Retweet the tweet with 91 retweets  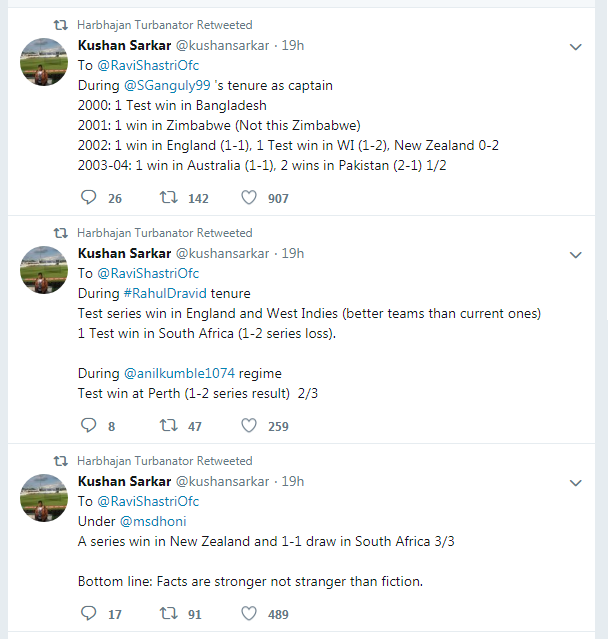tap(169, 614)
